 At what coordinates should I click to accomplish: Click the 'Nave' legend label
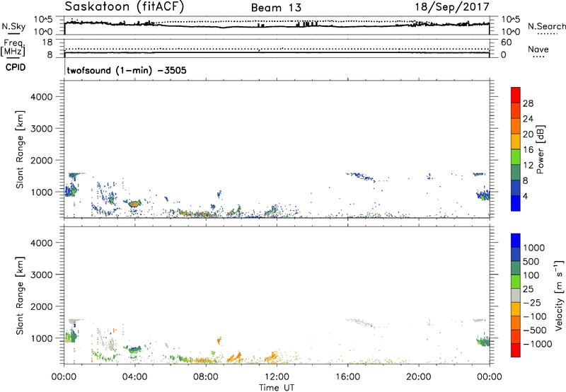pos(538,49)
